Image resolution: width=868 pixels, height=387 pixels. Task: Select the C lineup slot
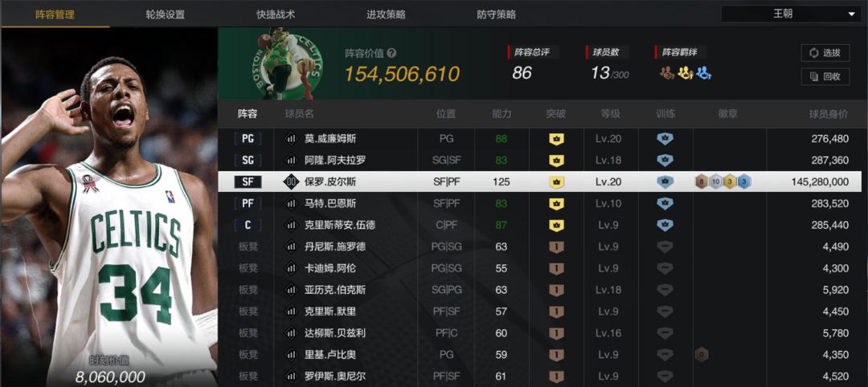(248, 225)
